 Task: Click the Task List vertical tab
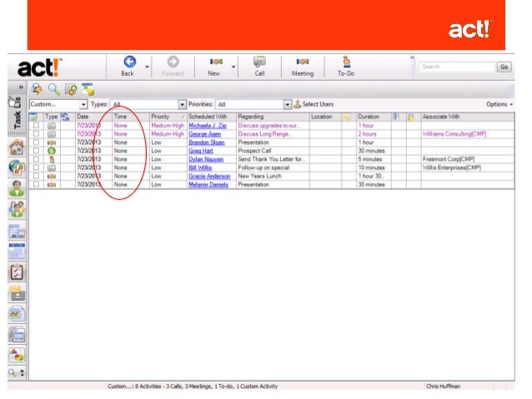(17, 113)
